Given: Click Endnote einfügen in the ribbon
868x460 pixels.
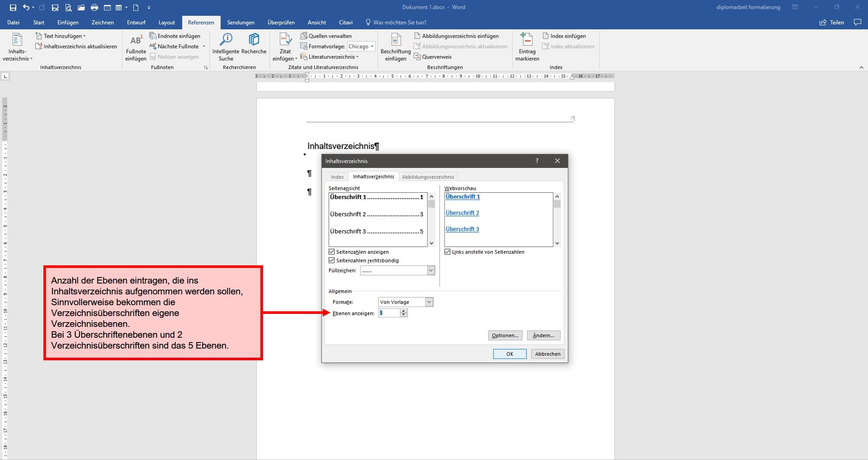Looking at the screenshot, I should [x=175, y=36].
